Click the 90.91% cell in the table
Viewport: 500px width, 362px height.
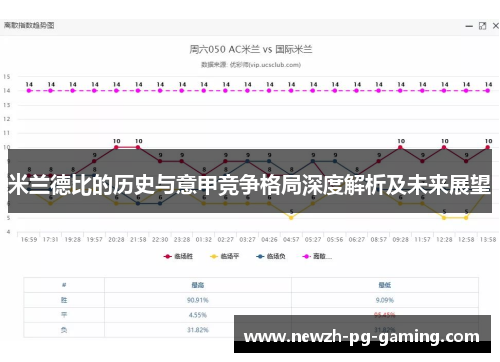point(198,300)
